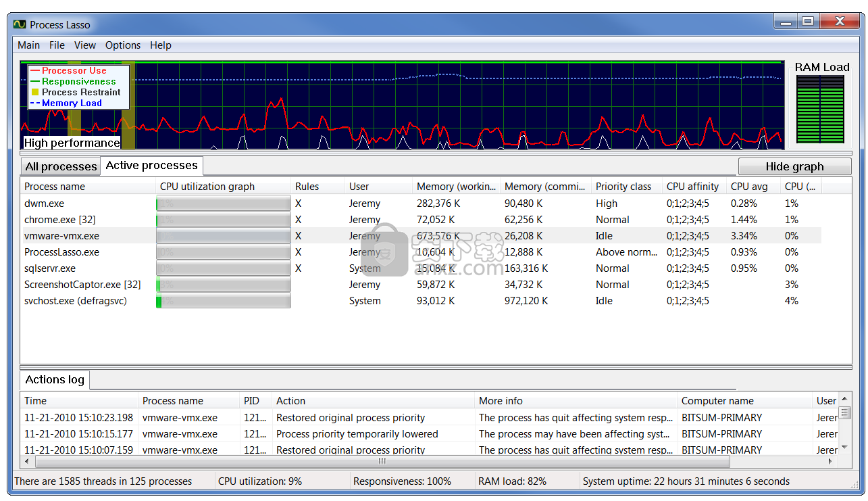Open the File menu
The image size is (868, 501).
point(57,45)
